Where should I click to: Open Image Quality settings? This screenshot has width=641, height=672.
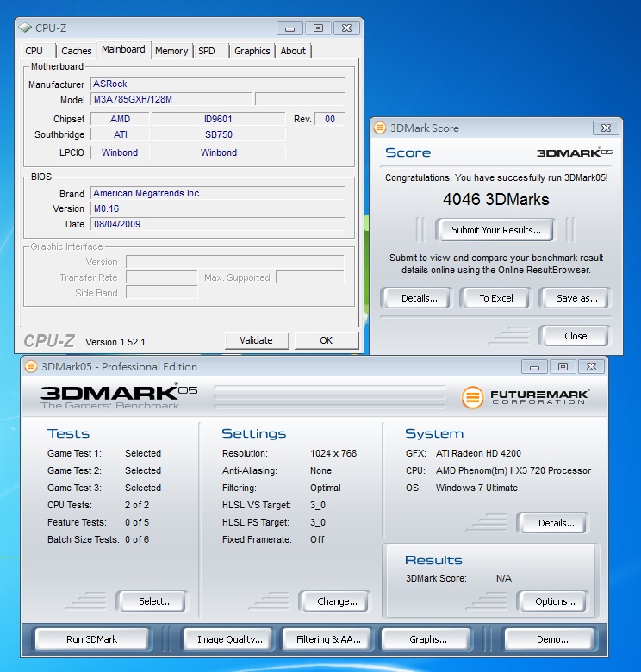point(230,639)
